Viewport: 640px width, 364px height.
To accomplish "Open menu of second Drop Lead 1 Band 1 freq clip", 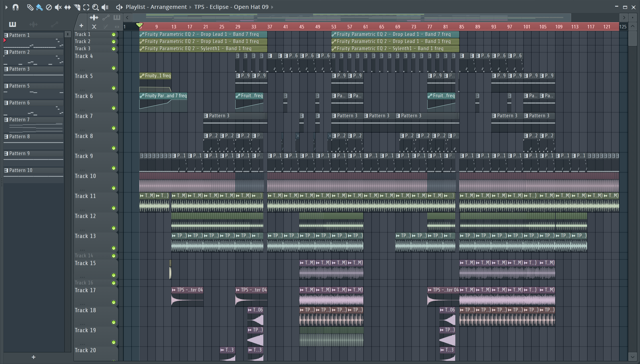I will click(334, 42).
